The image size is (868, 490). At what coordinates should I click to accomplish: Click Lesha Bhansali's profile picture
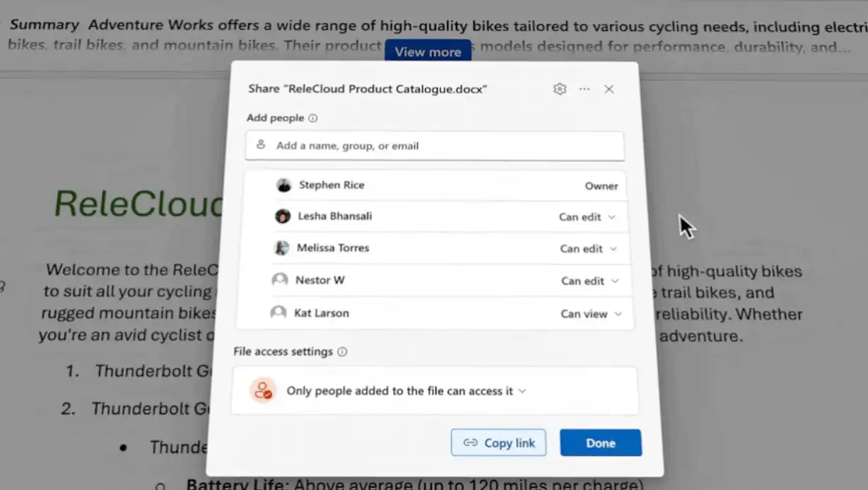click(283, 216)
